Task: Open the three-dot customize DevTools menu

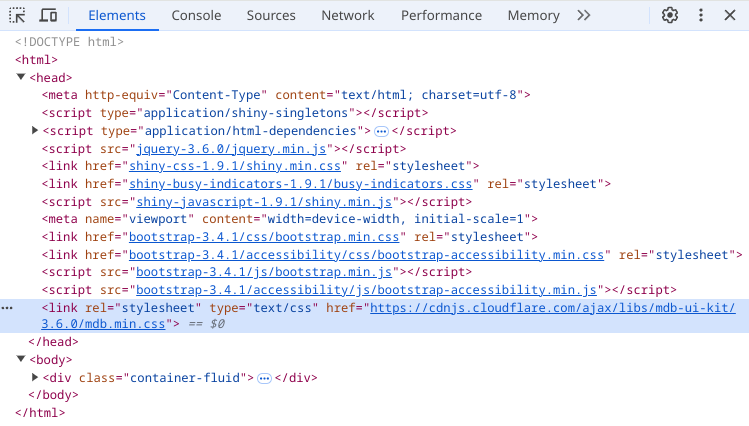Action: tap(701, 15)
